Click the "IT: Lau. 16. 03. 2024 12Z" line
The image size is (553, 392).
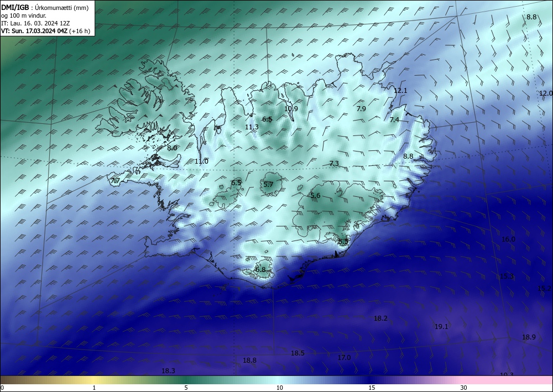pos(35,23)
